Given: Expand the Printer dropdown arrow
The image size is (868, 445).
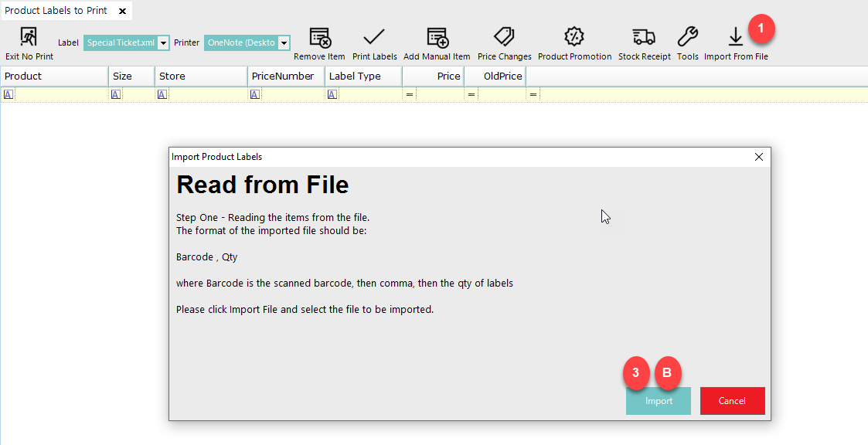Looking at the screenshot, I should pos(284,43).
